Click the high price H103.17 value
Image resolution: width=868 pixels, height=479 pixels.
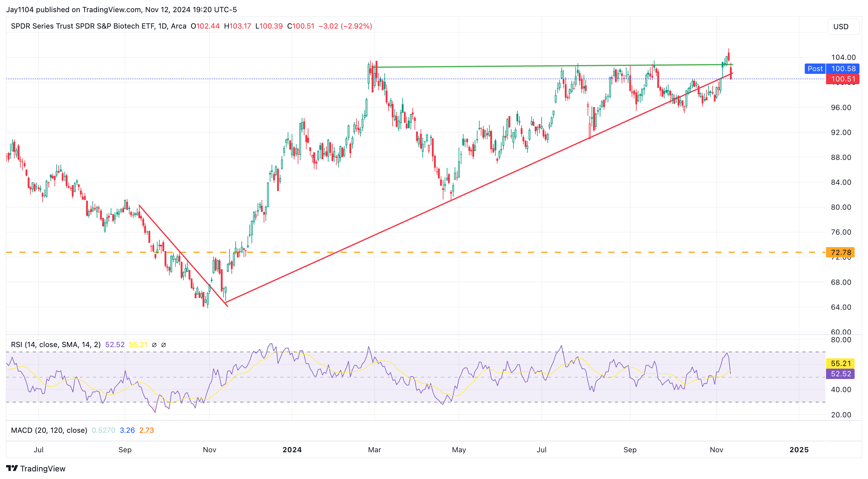click(x=238, y=26)
